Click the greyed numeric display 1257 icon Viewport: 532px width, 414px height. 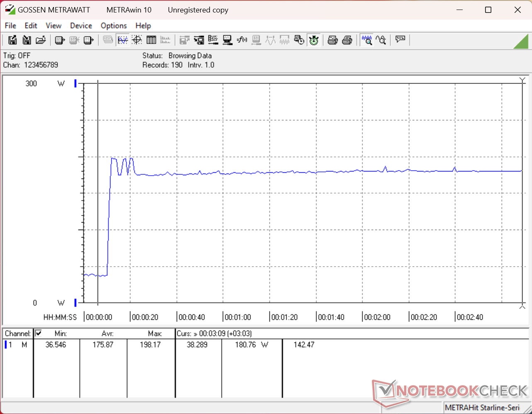pos(108,40)
